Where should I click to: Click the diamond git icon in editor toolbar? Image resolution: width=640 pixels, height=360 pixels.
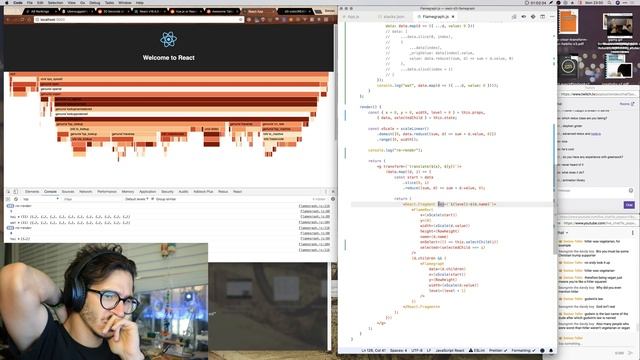click(x=533, y=17)
